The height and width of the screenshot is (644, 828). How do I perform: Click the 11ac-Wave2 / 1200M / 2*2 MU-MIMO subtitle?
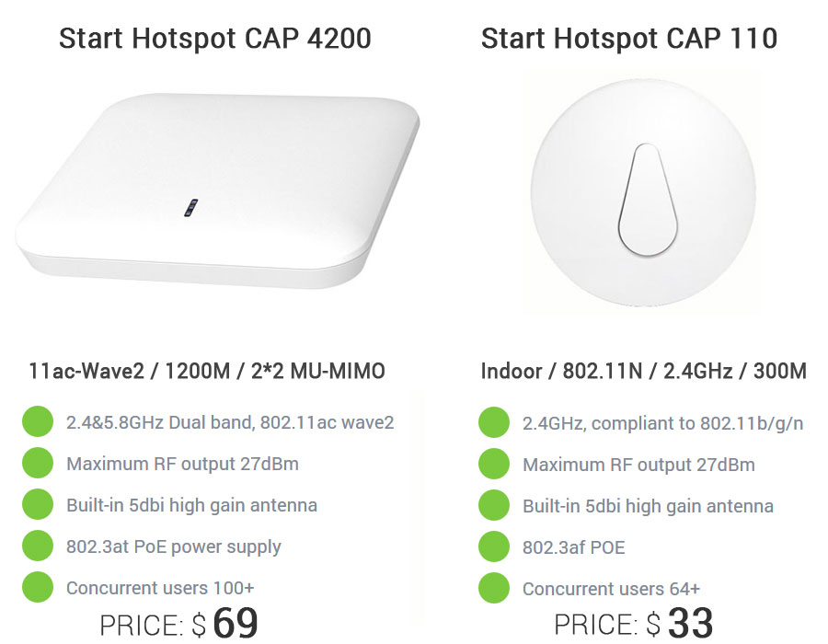[206, 371]
